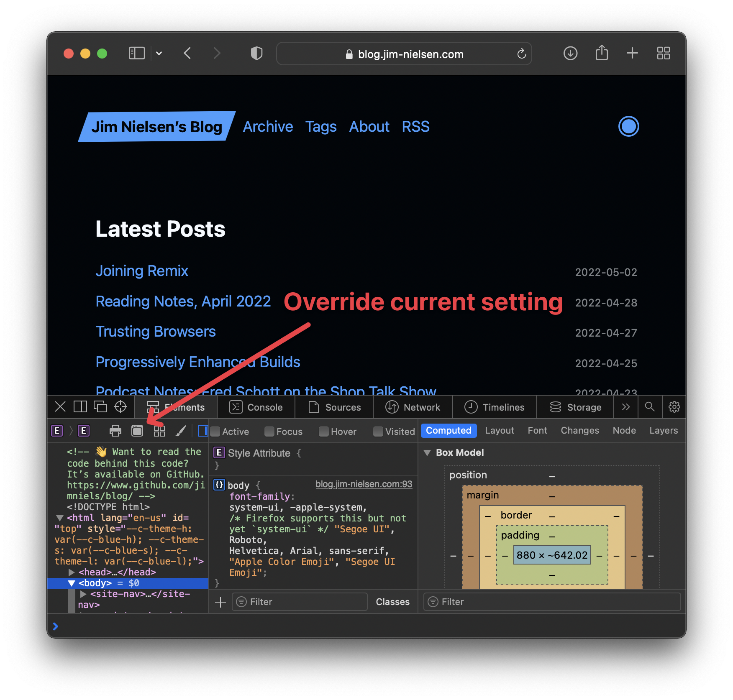Switch to the Storage tab
Image resolution: width=733 pixels, height=700 pixels.
(x=575, y=407)
